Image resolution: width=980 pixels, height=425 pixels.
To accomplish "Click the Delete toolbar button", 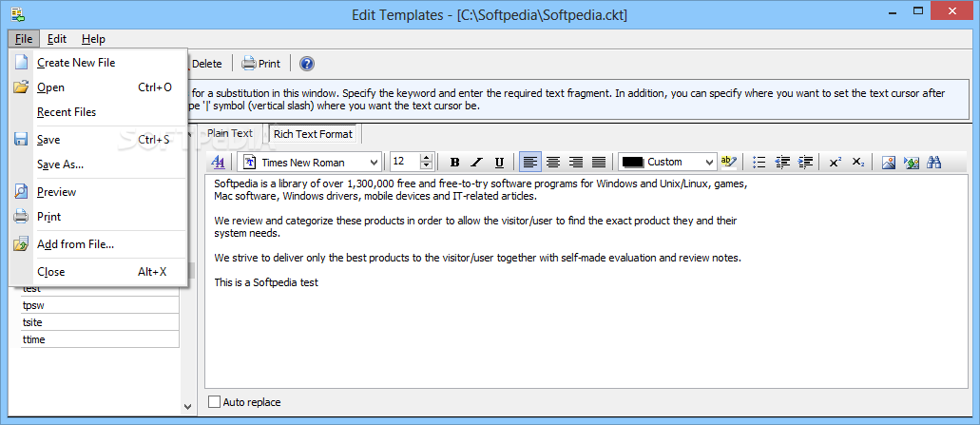I will 205,63.
